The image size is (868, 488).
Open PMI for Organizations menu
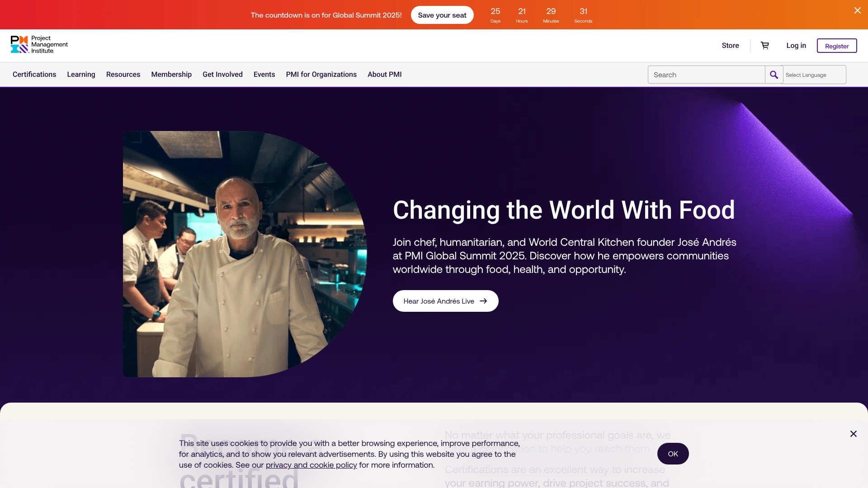point(321,75)
